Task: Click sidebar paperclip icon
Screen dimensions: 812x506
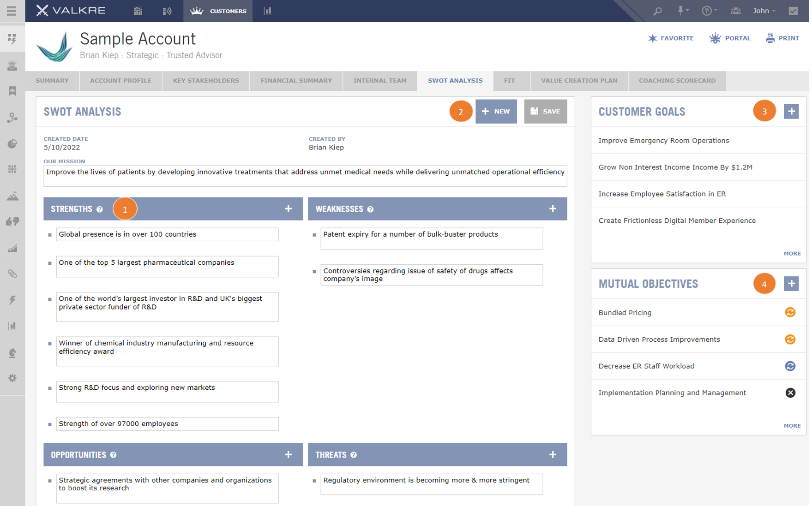Action: coord(12,274)
